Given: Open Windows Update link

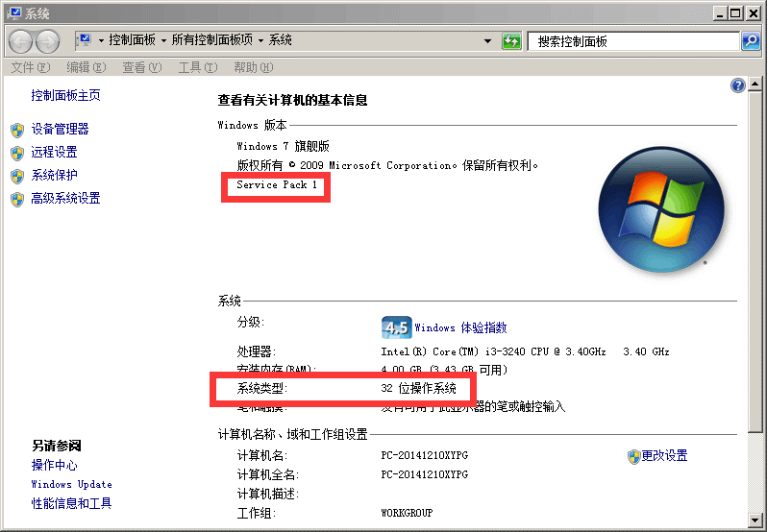Looking at the screenshot, I should 72,484.
